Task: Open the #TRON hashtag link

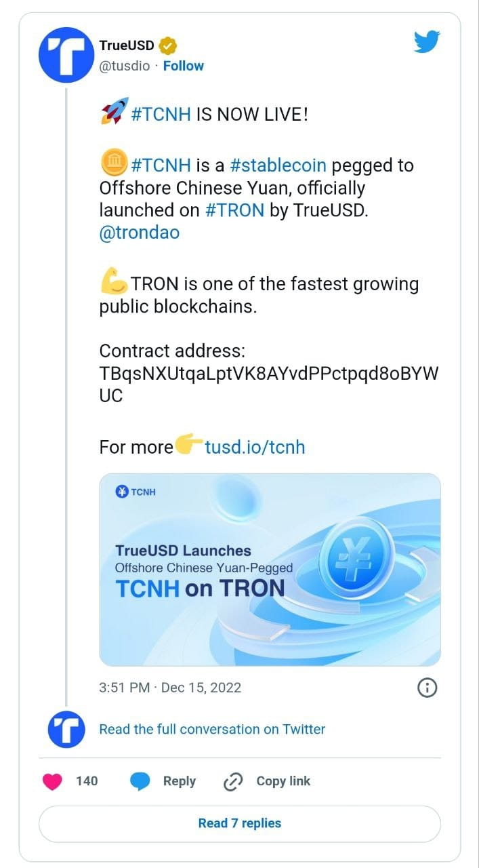Action: coord(234,210)
